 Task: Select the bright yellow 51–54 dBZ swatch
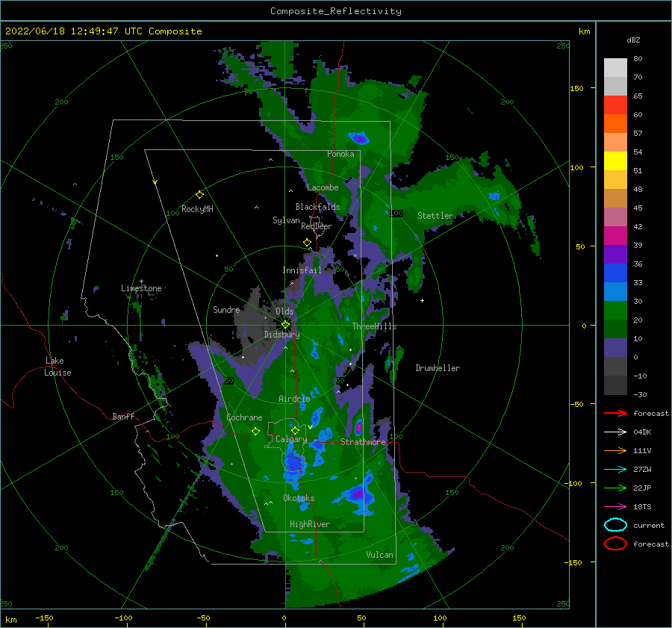[615, 161]
